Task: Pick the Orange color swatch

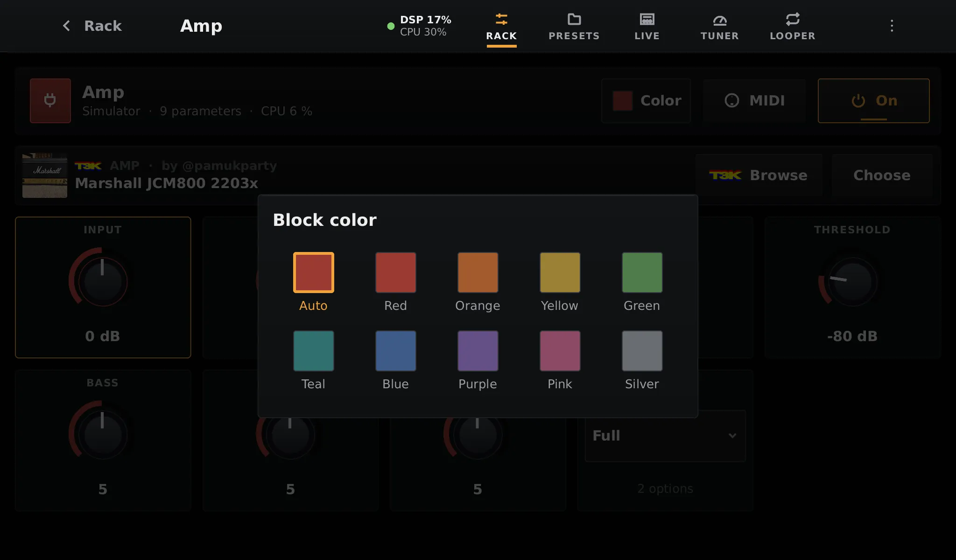Action: [478, 273]
